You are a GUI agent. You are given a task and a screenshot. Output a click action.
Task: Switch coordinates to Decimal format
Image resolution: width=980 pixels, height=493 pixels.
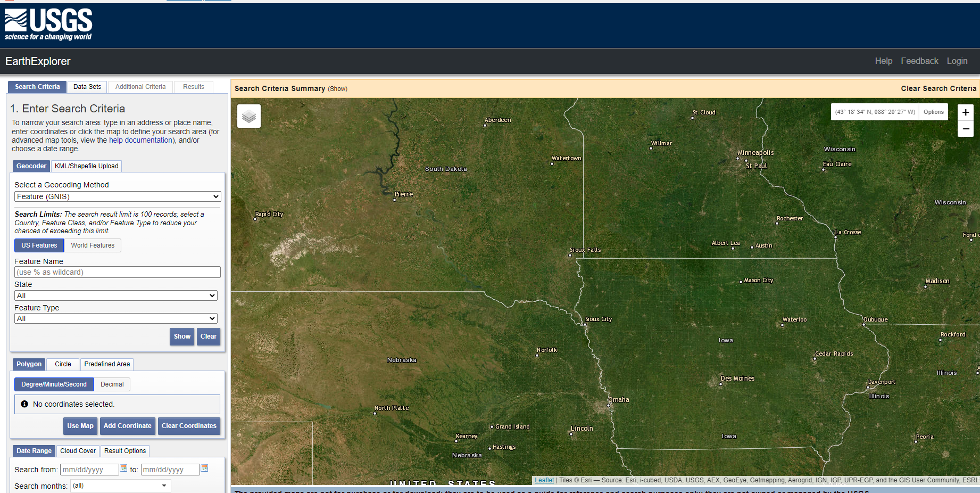(x=112, y=384)
